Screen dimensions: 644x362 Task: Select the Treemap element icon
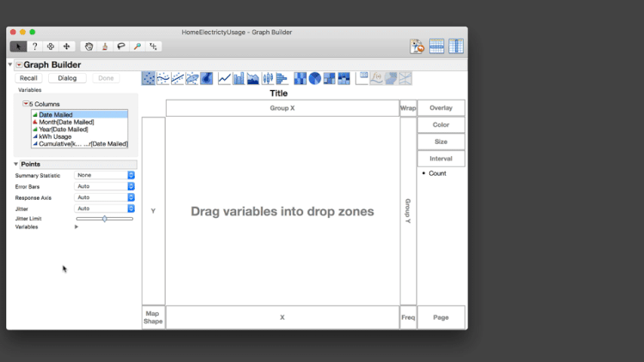[x=329, y=78]
